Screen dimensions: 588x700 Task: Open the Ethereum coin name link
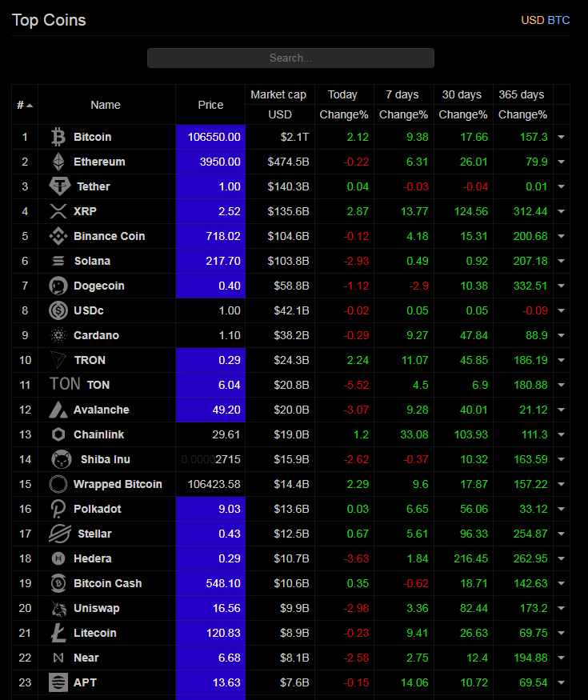pyautogui.click(x=99, y=162)
